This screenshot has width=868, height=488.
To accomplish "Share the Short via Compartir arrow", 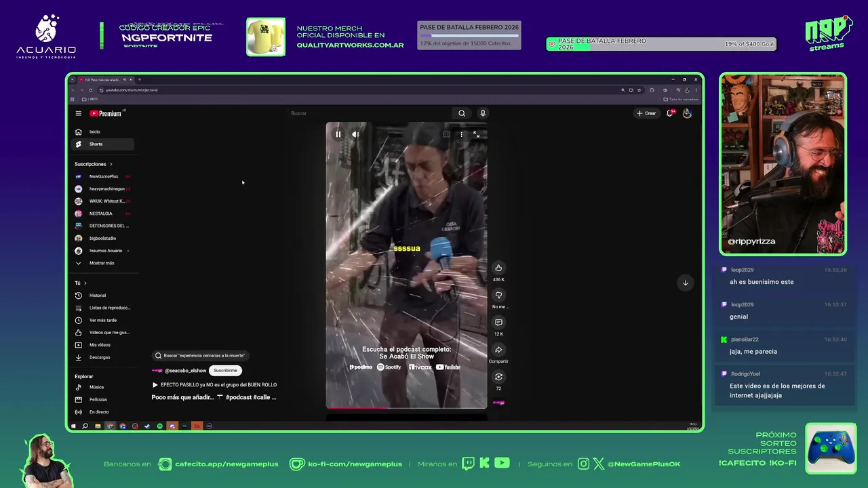I will point(498,350).
